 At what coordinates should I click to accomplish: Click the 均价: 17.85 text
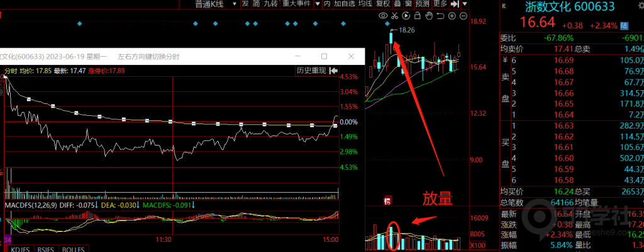pyautogui.click(x=35, y=71)
